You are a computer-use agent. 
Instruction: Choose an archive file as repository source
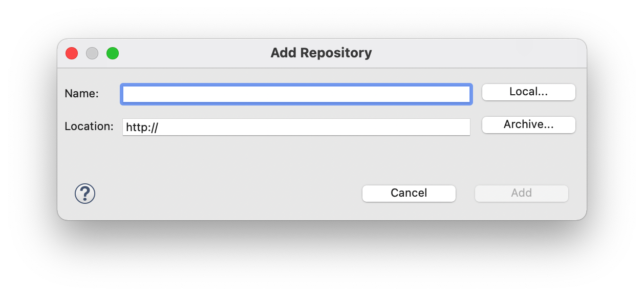528,124
